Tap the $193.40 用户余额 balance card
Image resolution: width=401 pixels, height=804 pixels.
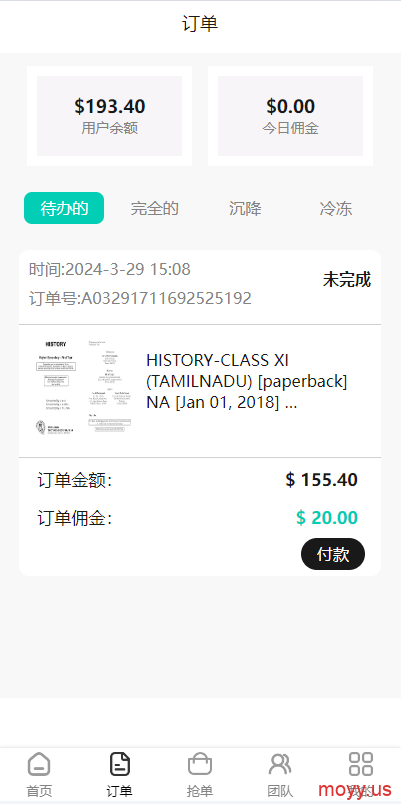pos(109,116)
